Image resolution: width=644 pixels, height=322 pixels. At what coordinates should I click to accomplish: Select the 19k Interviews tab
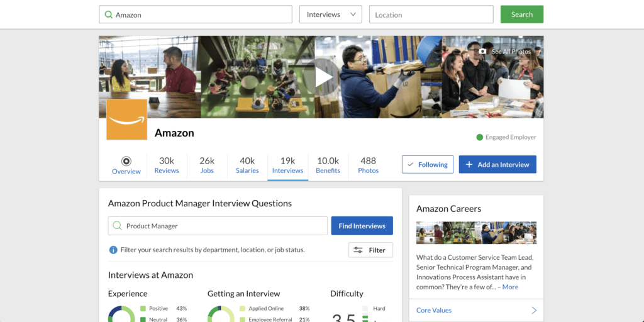click(x=287, y=165)
